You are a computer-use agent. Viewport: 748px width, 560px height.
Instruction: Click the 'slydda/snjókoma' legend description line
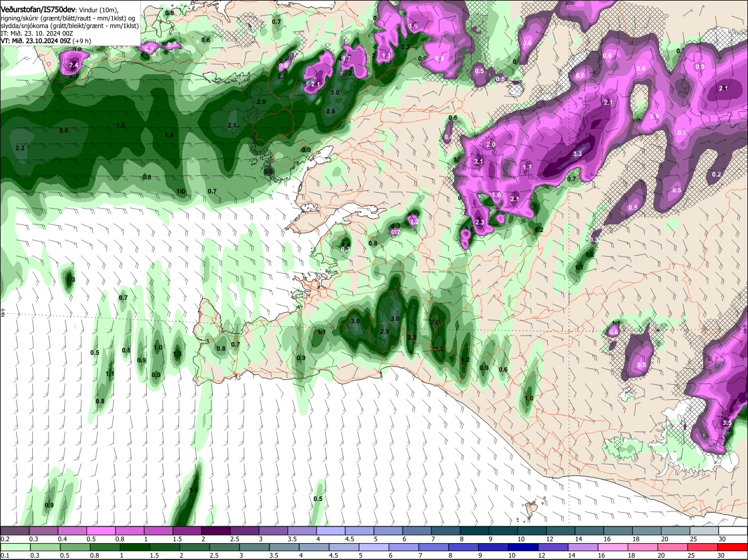tap(70, 26)
